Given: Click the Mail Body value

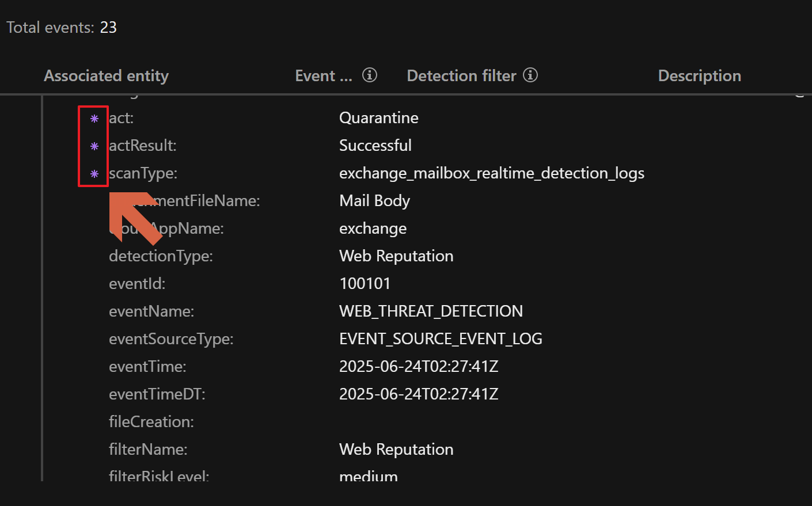Looking at the screenshot, I should point(374,201).
